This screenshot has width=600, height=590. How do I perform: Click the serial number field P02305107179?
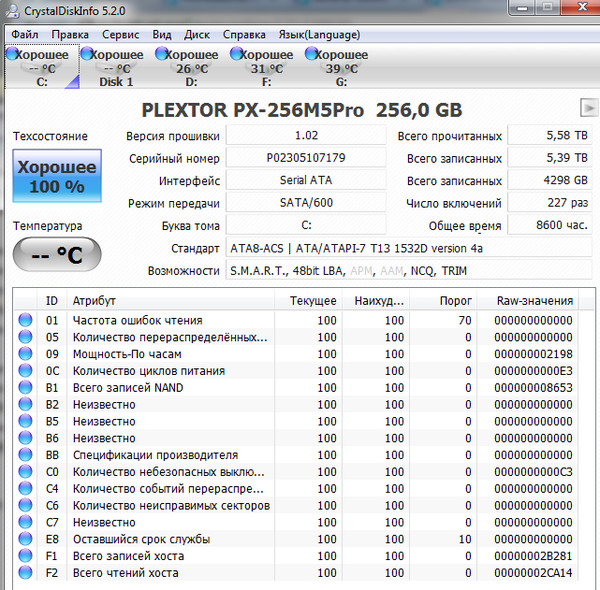point(306,158)
